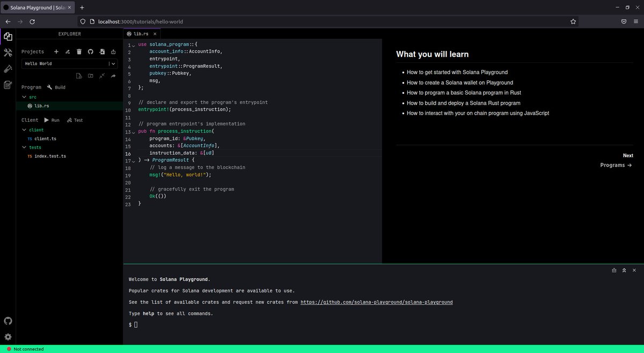Viewport: 644px width, 353px height.
Task: Run tests with Test button
Action: coord(75,120)
